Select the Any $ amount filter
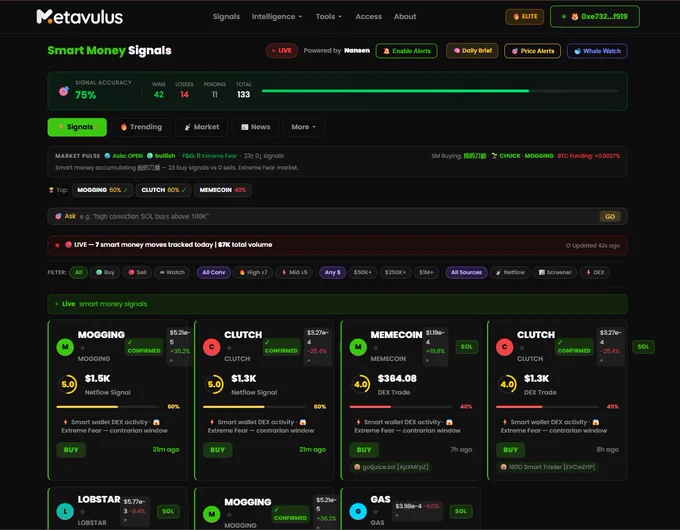Screen dimensions: 680x530 coord(333,272)
